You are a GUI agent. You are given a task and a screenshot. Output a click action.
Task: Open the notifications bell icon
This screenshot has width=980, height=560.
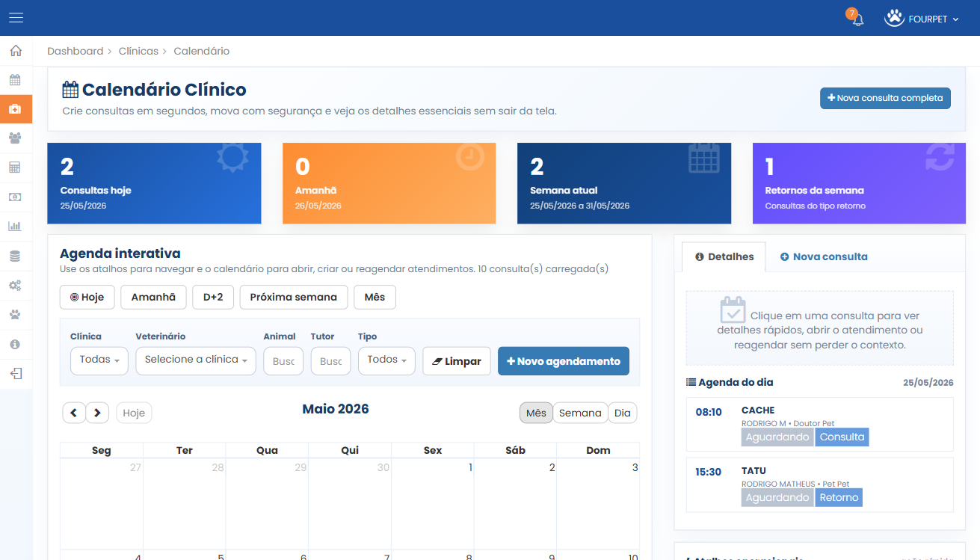pyautogui.click(x=857, y=19)
